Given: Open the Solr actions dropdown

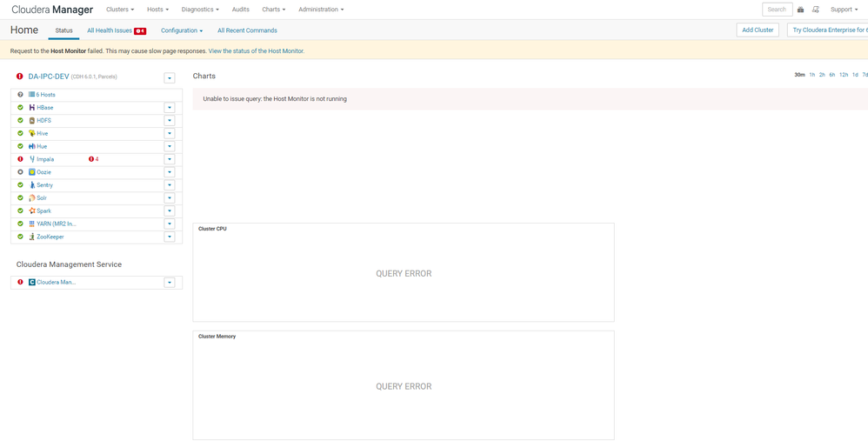Looking at the screenshot, I should click(170, 198).
